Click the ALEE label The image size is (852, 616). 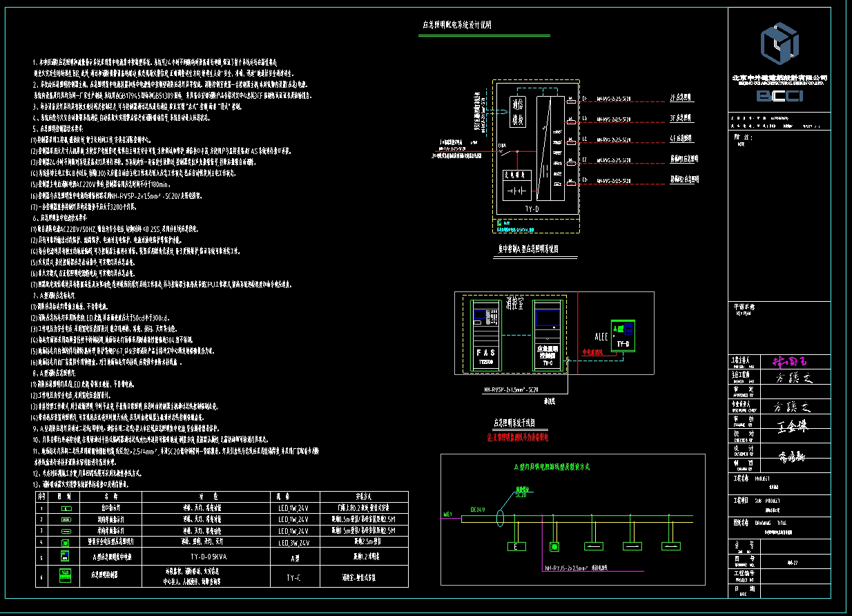click(601, 338)
